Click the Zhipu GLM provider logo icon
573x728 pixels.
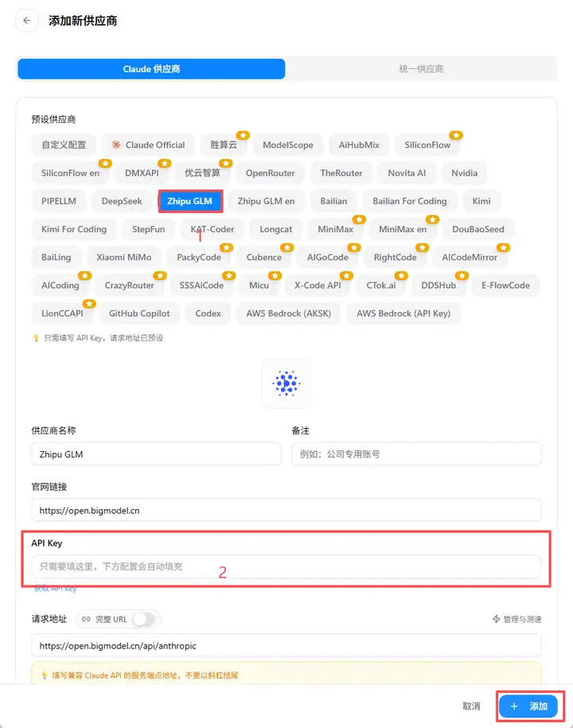click(286, 383)
